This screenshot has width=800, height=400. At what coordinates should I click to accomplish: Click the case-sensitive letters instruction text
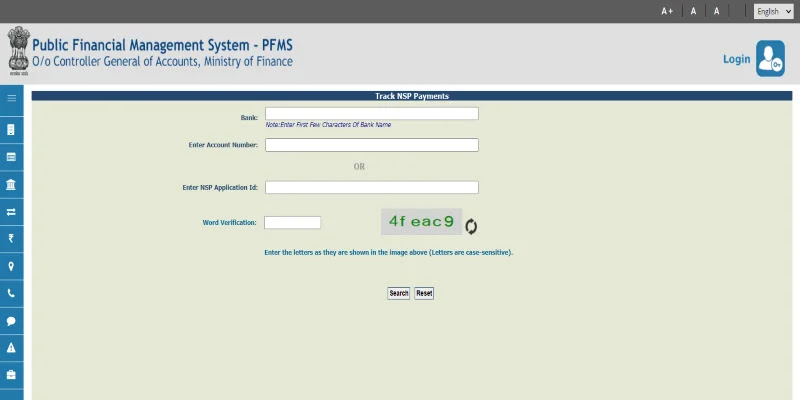click(x=388, y=253)
